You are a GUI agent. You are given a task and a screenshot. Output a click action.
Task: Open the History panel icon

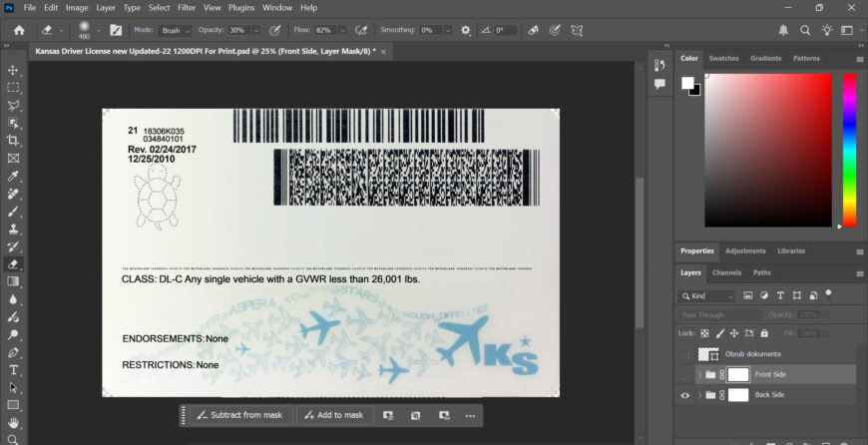tap(659, 65)
